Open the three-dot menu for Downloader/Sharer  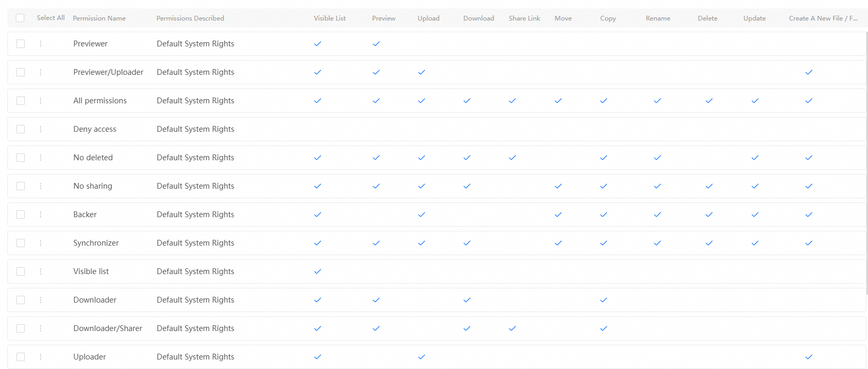coord(41,328)
